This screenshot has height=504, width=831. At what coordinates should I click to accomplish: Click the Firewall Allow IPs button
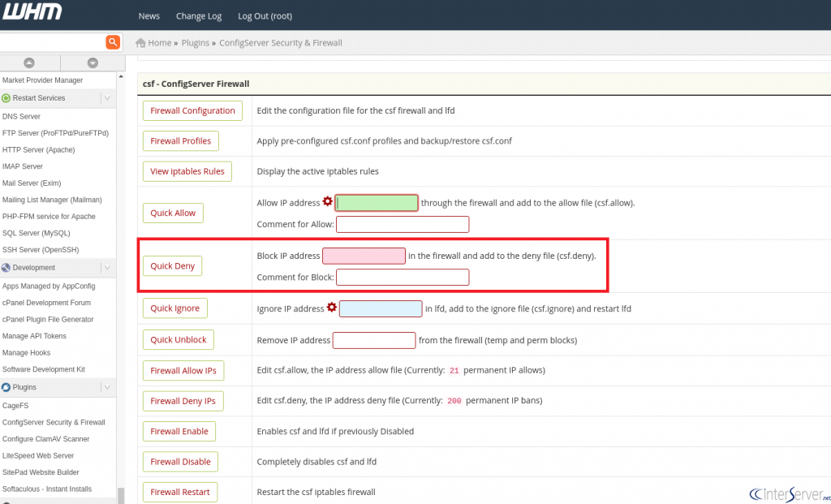[183, 370]
